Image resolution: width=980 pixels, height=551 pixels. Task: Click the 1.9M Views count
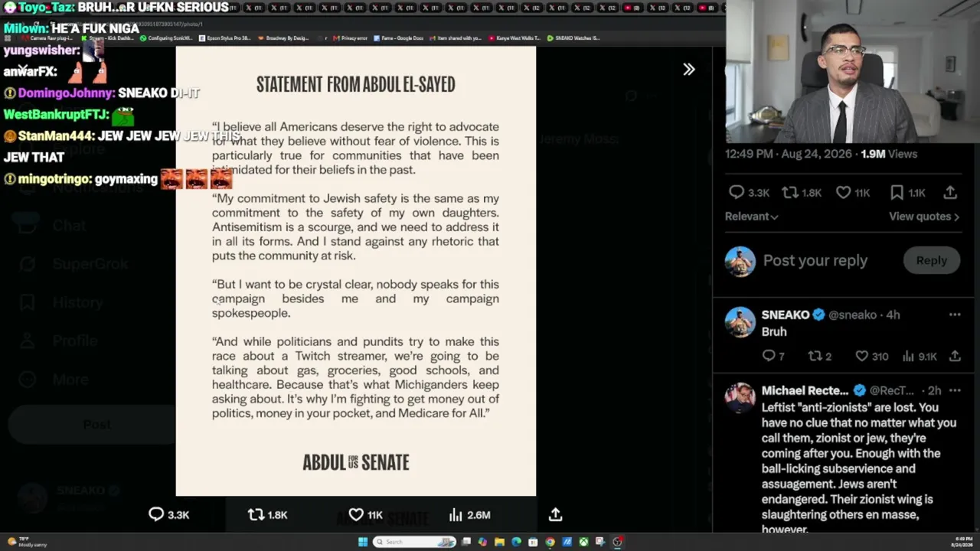pos(889,154)
